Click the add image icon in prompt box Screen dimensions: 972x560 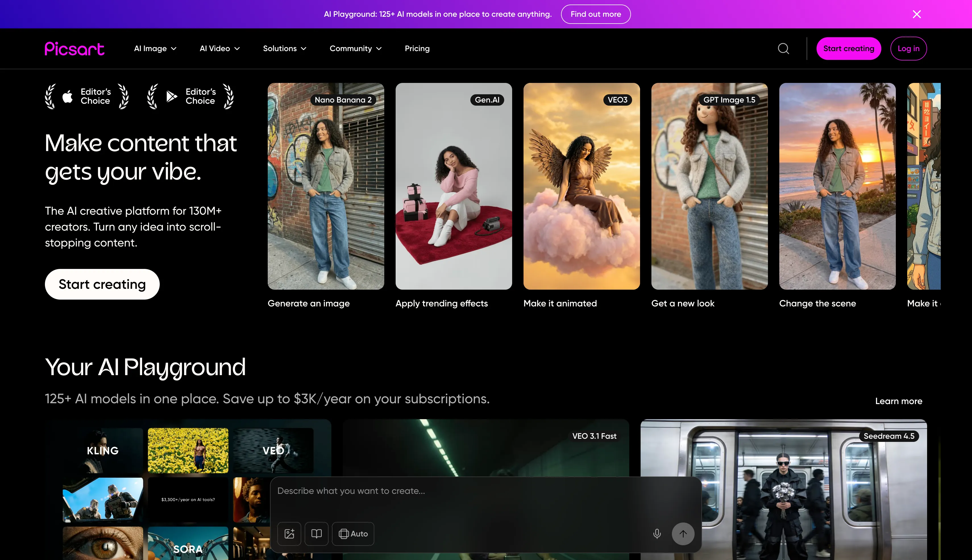point(290,534)
